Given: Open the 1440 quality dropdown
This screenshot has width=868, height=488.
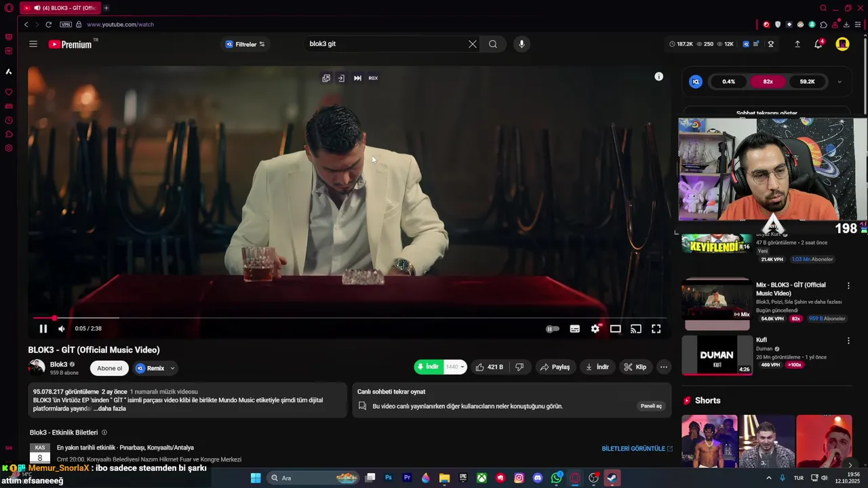Looking at the screenshot, I should pyautogui.click(x=455, y=367).
